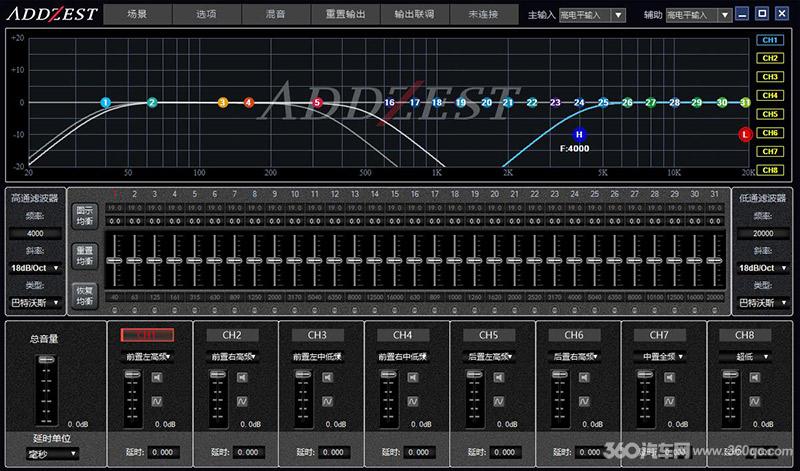The height and width of the screenshot is (471, 800).
Task: Invert phase on CH1 waveform icon
Action: pos(157,402)
